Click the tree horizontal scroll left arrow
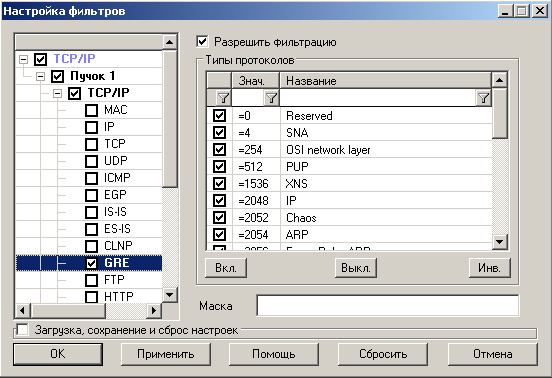 pos(23,310)
